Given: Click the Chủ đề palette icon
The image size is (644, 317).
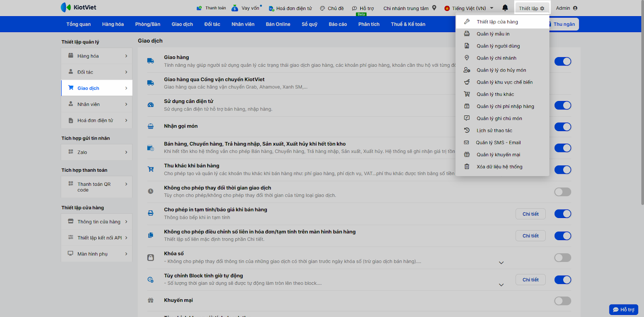Looking at the screenshot, I should pyautogui.click(x=322, y=8).
